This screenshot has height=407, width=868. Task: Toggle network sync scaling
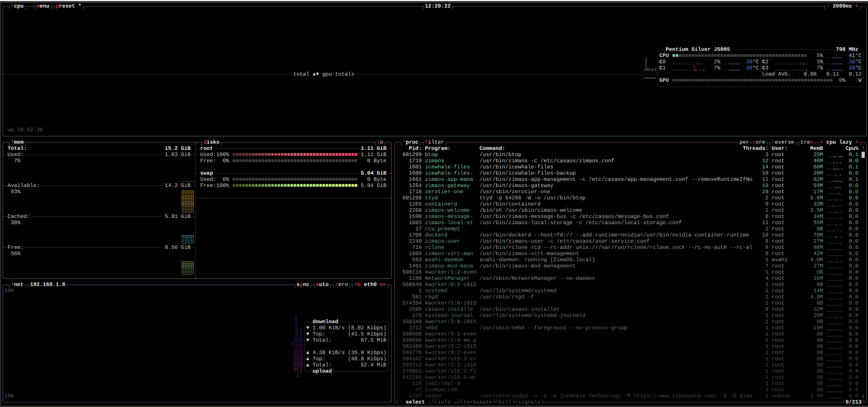click(303, 285)
